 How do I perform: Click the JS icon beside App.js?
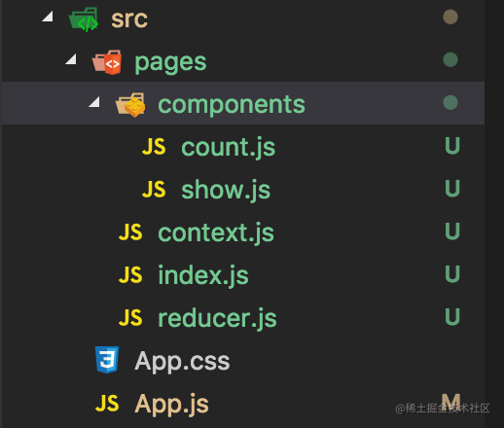point(107,403)
